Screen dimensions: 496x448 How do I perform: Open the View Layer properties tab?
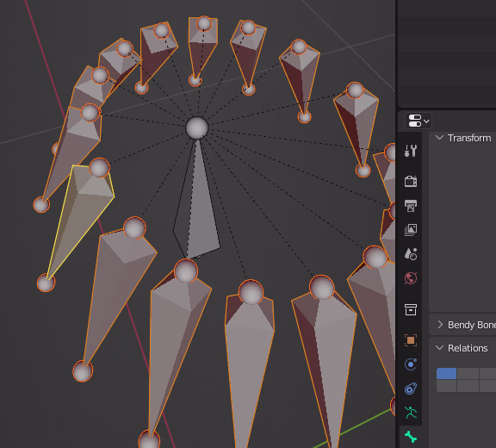(411, 230)
